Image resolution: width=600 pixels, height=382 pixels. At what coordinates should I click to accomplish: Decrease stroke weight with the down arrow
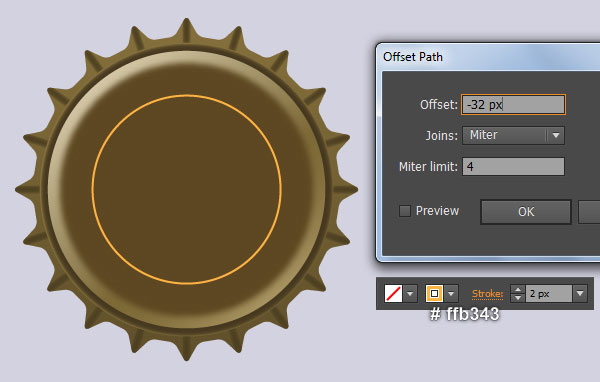[518, 298]
